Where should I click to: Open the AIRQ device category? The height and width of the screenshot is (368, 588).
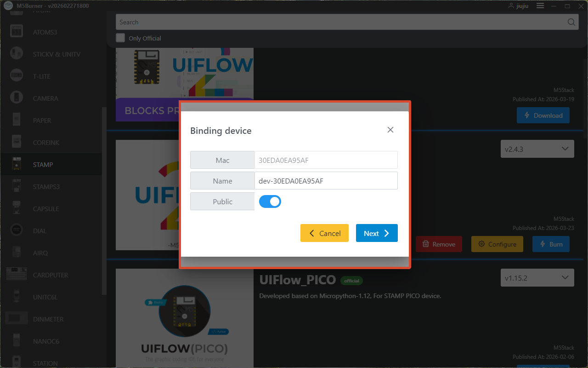pyautogui.click(x=40, y=253)
